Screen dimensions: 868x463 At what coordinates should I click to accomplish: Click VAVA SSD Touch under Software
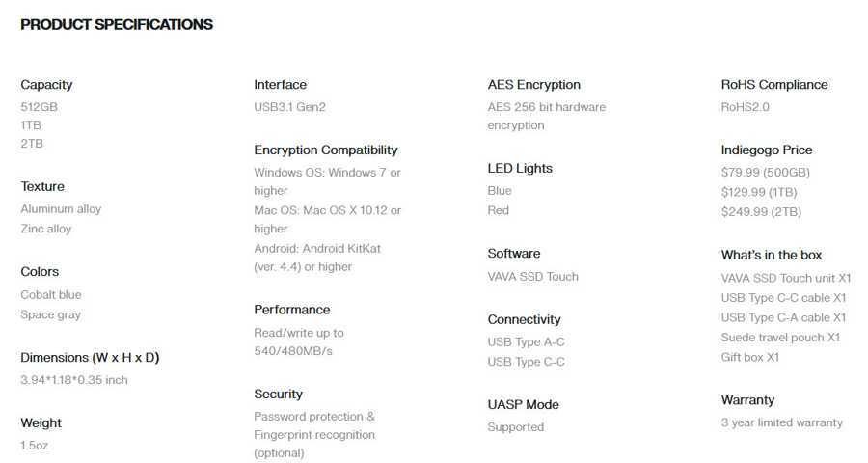[532, 277]
